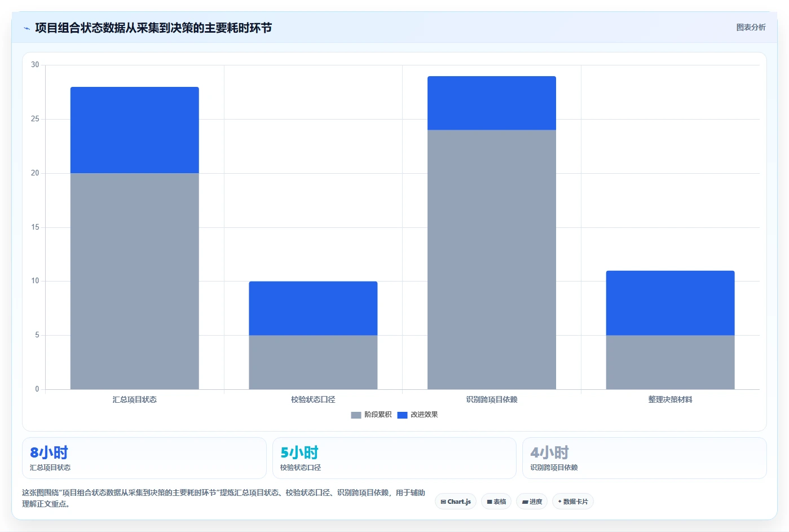Toggle the 改进效果 legend item
This screenshot has height=532, width=789.
coord(418,415)
